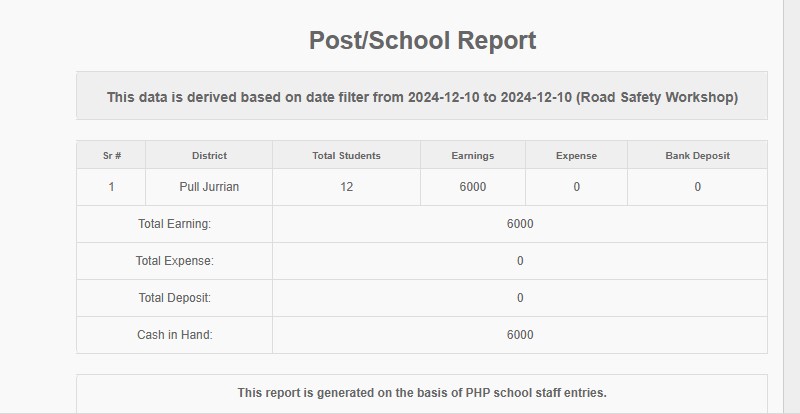This screenshot has width=800, height=414.
Task: Click the Total Earning row label
Action: (175, 224)
